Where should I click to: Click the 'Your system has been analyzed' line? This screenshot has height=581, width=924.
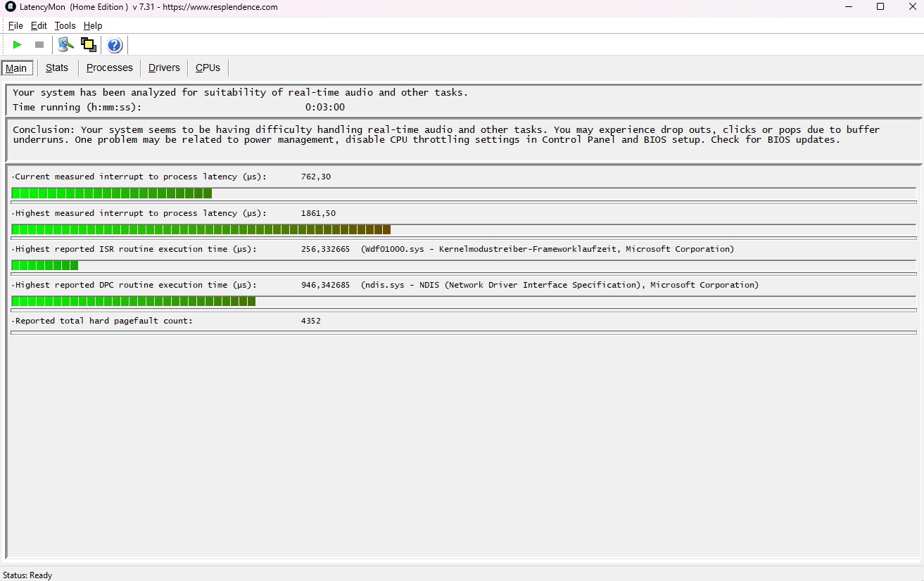click(x=240, y=92)
